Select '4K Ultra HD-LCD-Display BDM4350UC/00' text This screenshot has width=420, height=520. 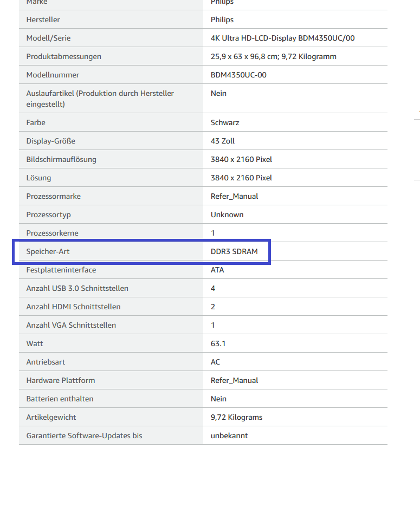283,38
